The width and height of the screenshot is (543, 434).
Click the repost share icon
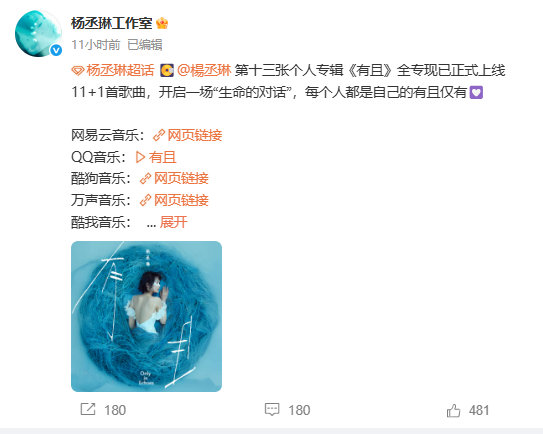[x=88, y=409]
